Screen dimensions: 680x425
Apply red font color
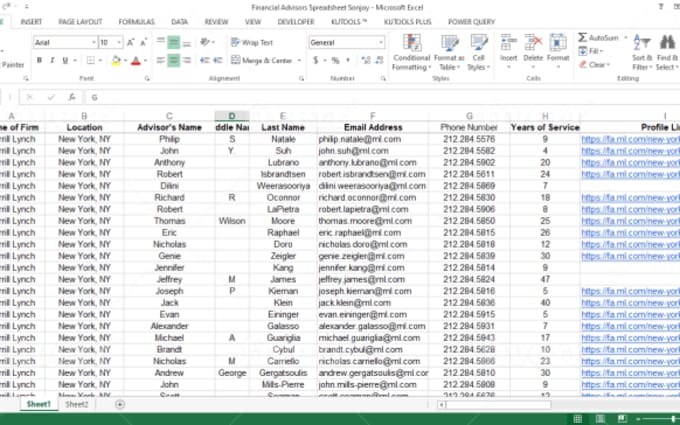(x=136, y=60)
